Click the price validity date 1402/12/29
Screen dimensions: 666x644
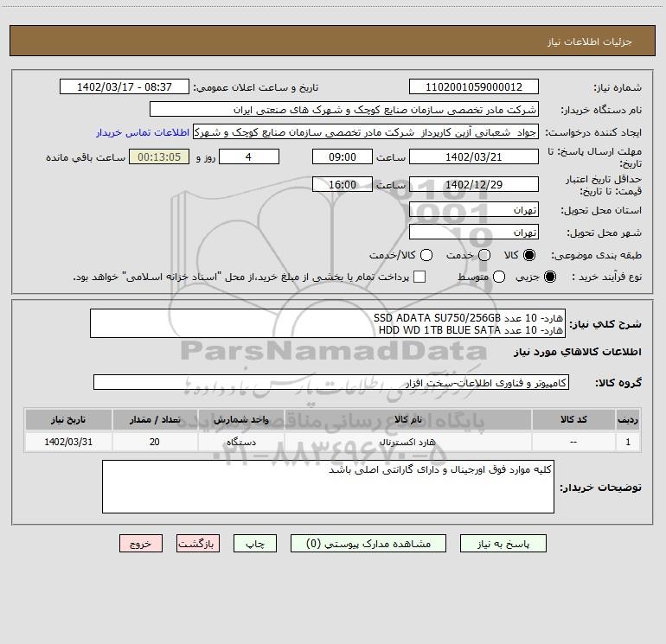474,185
